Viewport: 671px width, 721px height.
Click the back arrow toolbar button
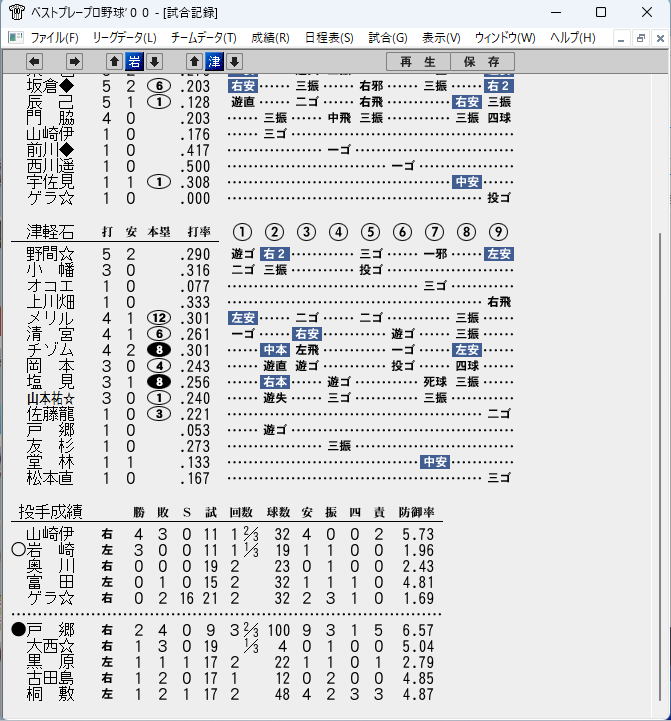(x=34, y=62)
